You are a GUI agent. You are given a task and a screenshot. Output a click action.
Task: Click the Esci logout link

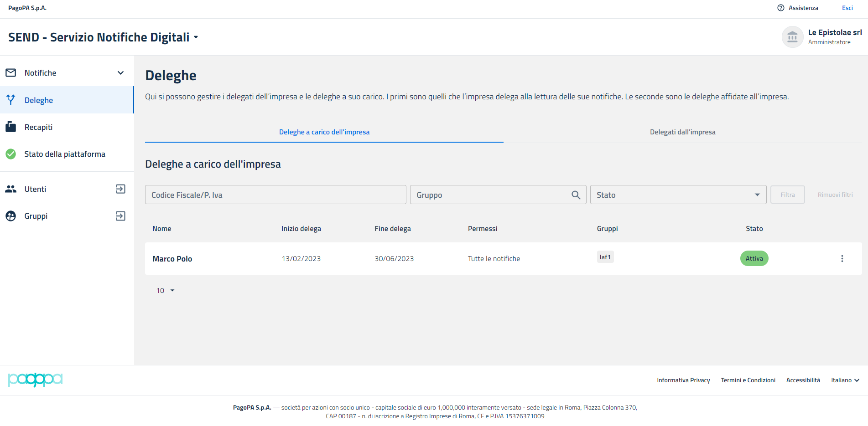847,8
